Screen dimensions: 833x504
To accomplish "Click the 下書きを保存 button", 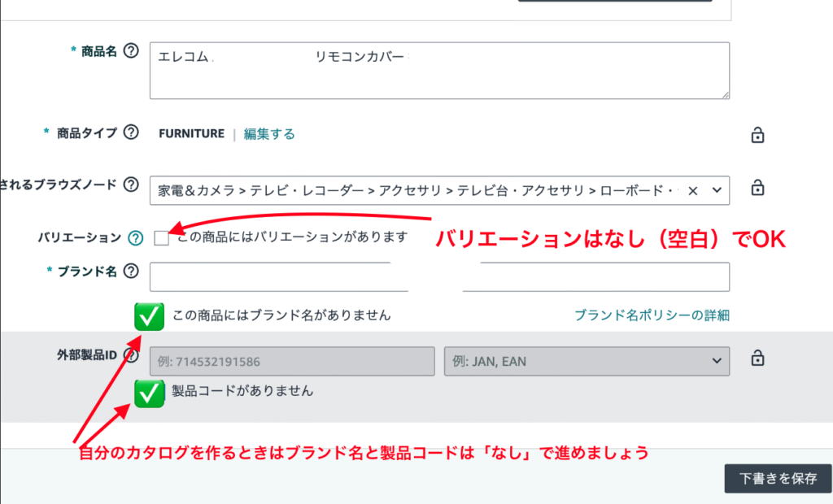I will point(778,478).
